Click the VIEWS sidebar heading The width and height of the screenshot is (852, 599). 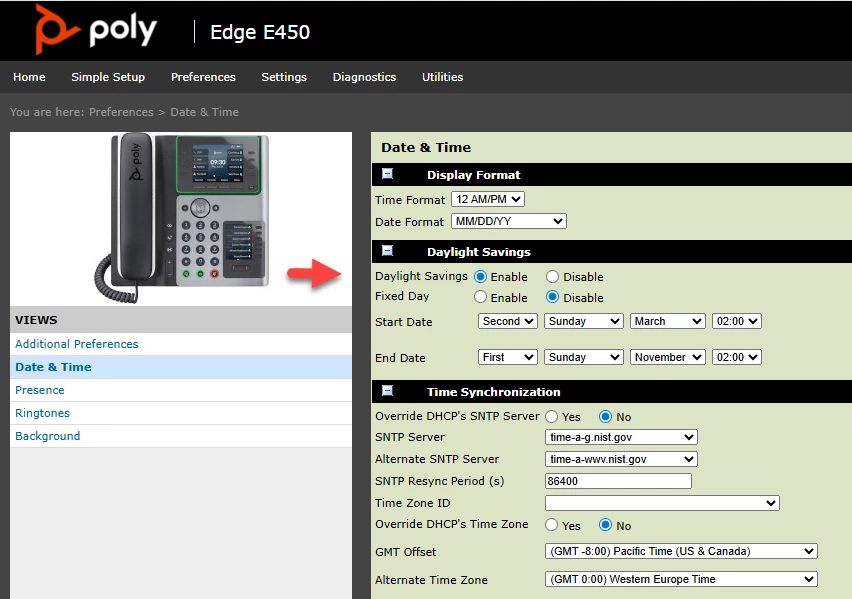[x=36, y=320]
